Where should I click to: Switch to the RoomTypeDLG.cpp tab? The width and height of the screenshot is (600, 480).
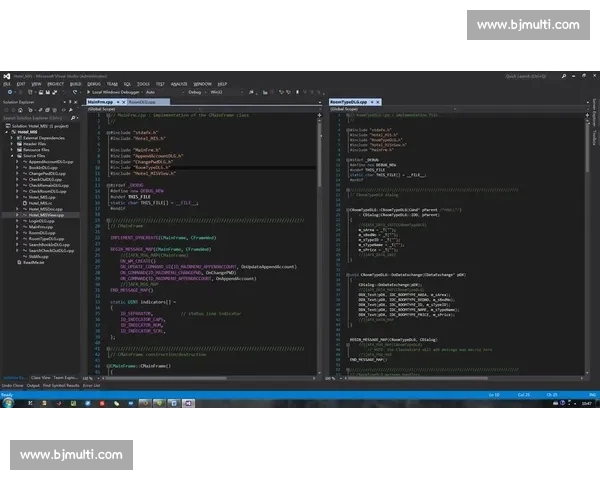click(x=349, y=102)
